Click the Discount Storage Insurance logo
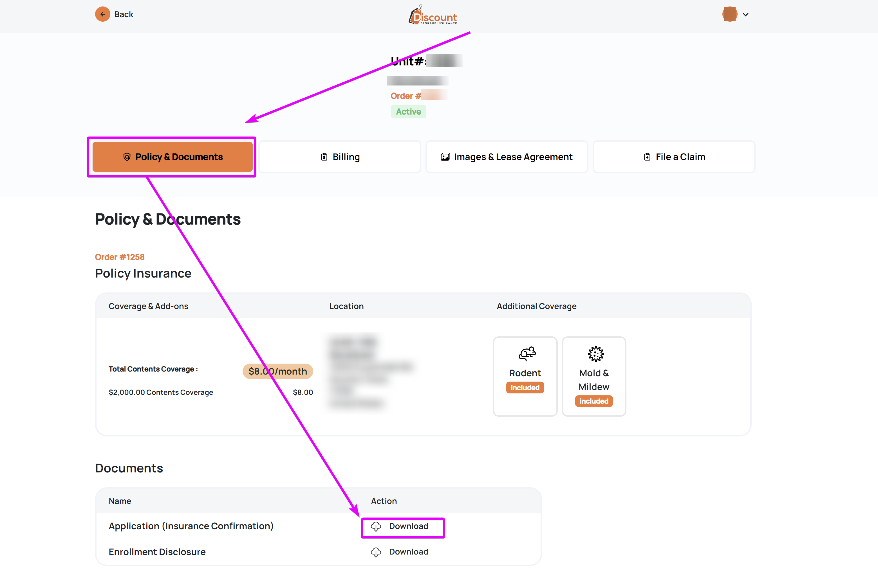This screenshot has height=588, width=878. pos(433,16)
